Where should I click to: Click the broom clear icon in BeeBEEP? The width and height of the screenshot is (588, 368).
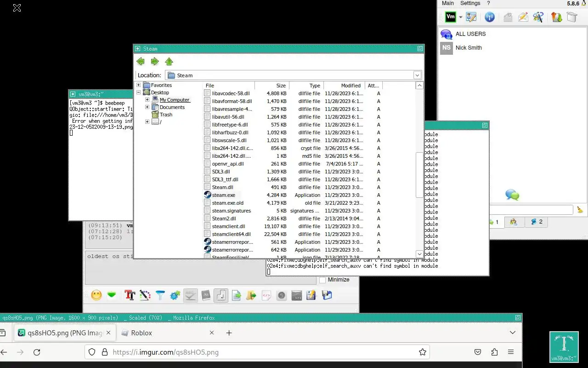tap(580, 210)
